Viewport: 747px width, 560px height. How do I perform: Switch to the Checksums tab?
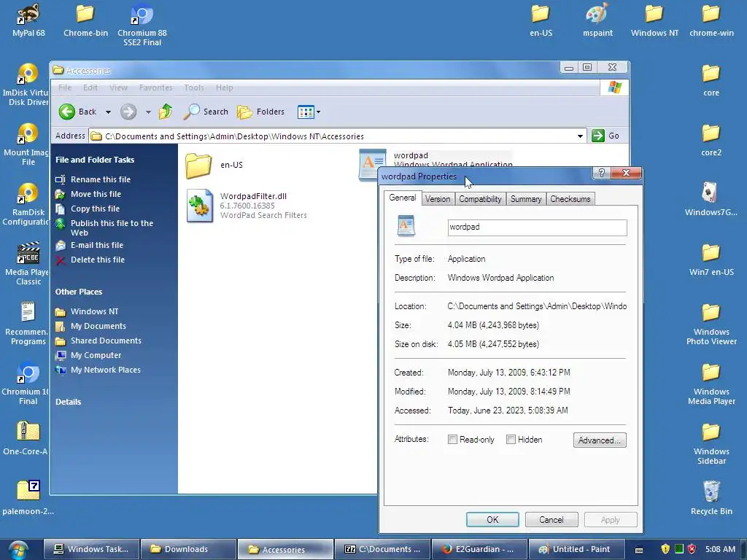(570, 199)
